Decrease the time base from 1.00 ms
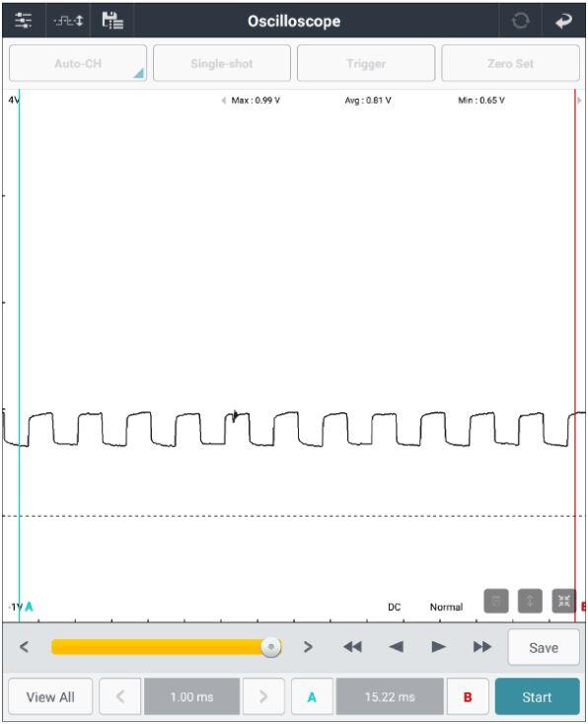The height and width of the screenshot is (724, 588). tap(120, 696)
